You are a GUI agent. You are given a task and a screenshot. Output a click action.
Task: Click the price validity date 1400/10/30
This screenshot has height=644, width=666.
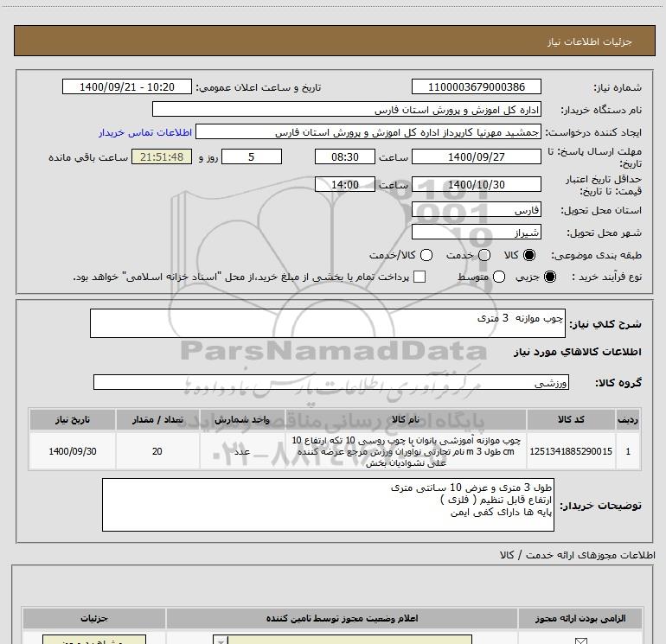click(476, 184)
